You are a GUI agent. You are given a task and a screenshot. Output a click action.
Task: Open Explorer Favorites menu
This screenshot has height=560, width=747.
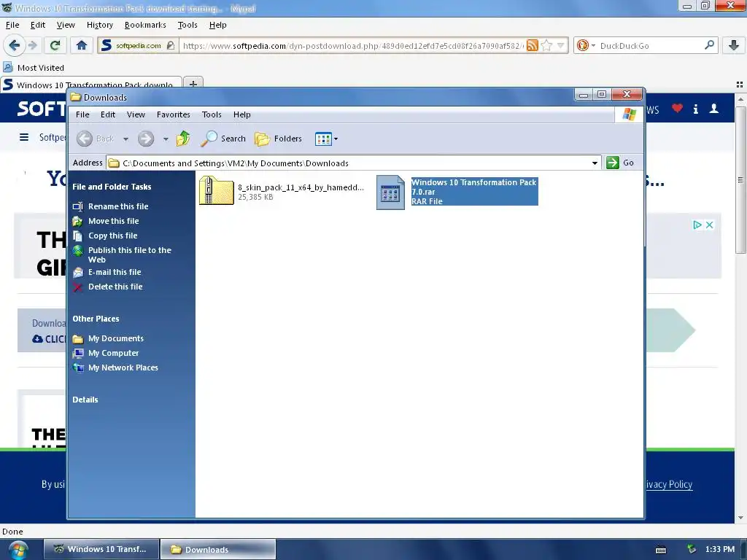[x=174, y=114]
